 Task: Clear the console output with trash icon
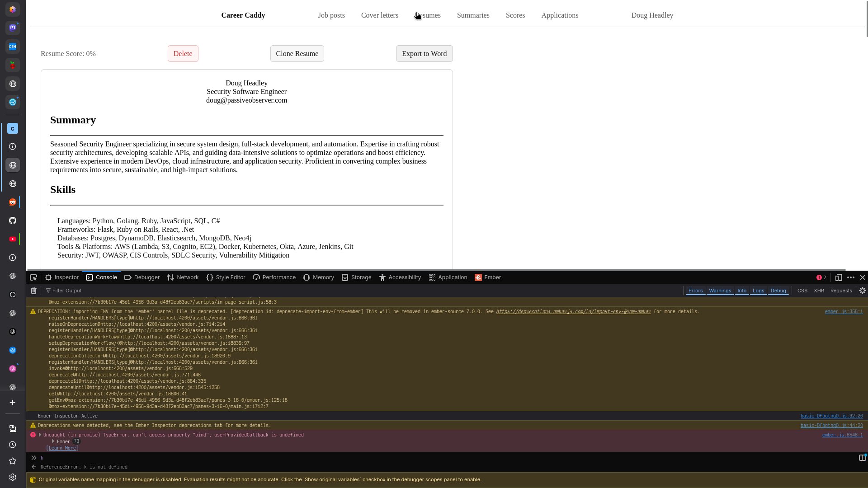(x=33, y=291)
